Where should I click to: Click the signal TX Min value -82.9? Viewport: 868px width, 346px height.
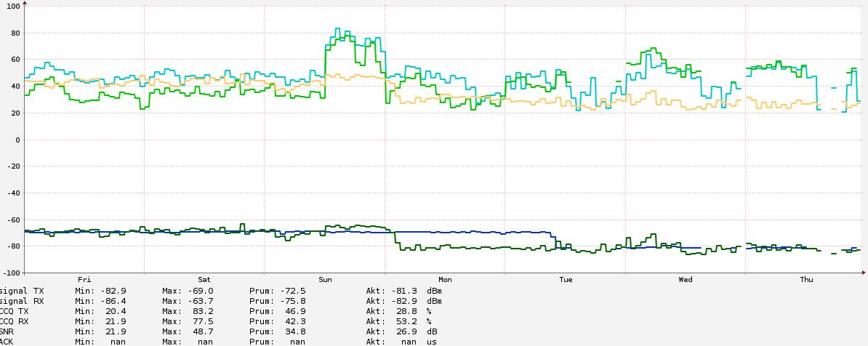(x=114, y=291)
